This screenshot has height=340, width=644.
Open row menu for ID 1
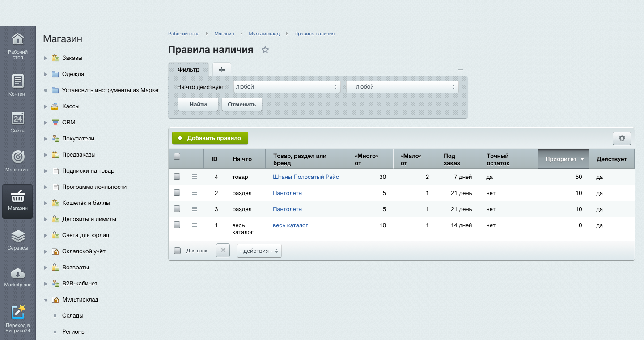click(x=195, y=225)
